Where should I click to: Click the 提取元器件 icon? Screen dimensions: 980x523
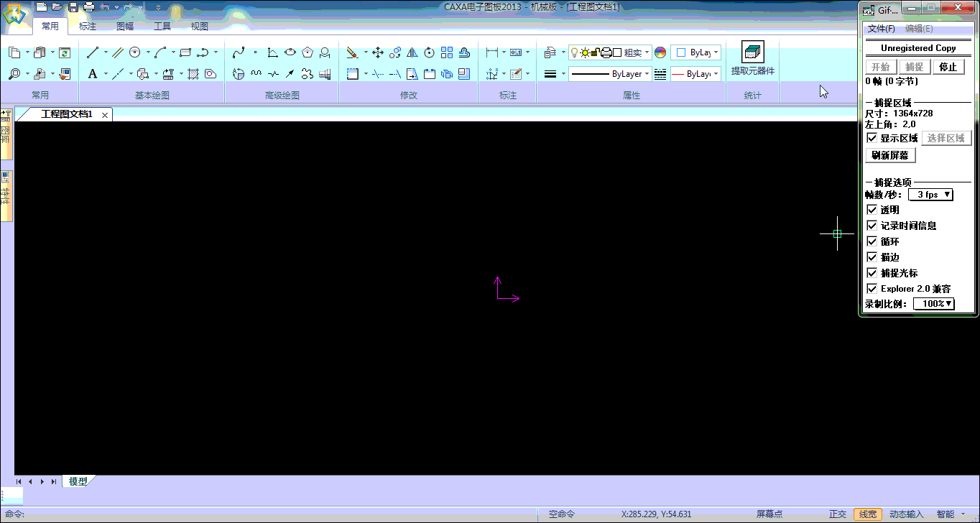752,53
